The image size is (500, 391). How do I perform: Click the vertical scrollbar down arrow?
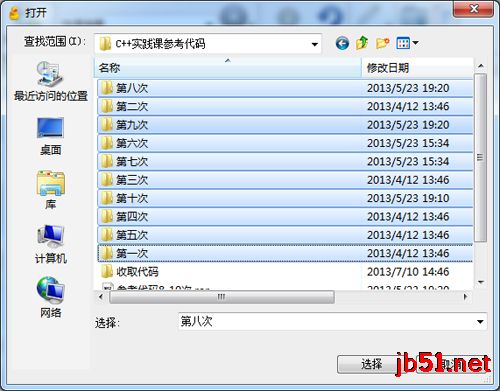(481, 282)
